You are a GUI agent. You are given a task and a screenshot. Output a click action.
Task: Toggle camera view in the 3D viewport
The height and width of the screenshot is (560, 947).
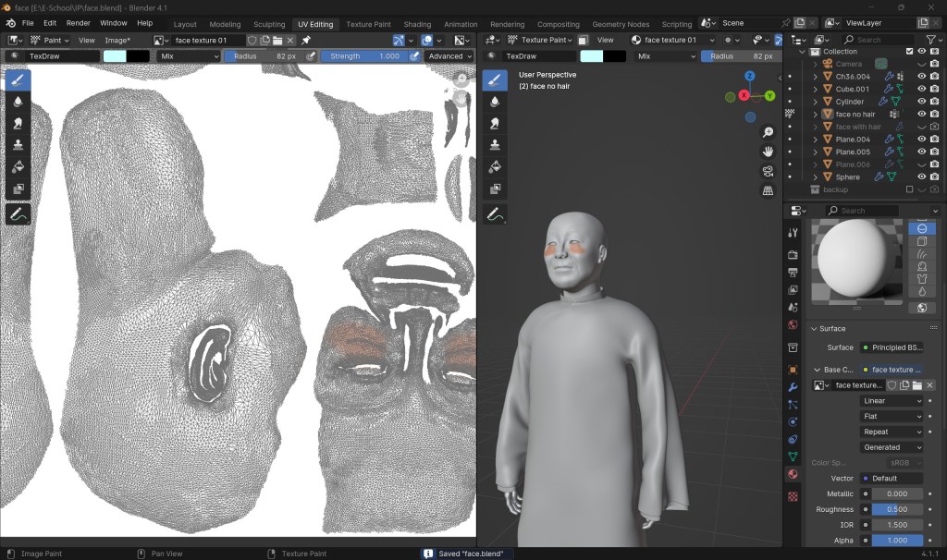[768, 171]
